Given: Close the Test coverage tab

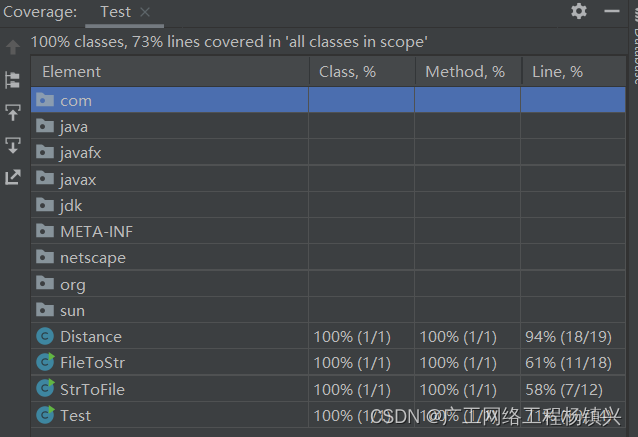Looking at the screenshot, I should click(145, 12).
